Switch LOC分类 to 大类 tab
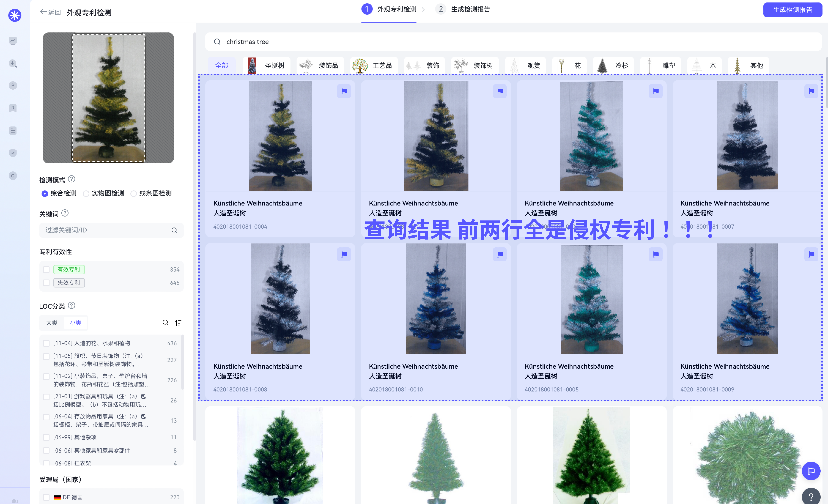Viewport: 828px width, 504px height. tap(51, 323)
